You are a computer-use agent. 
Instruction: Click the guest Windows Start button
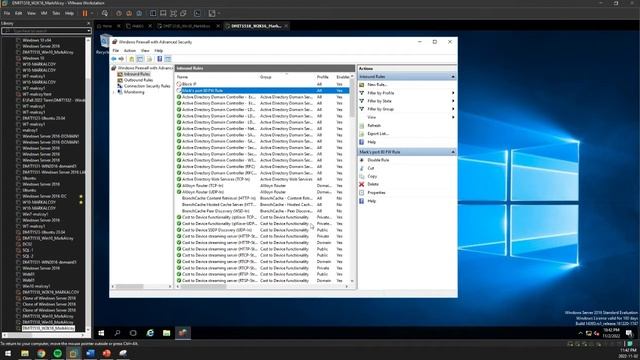click(101, 333)
